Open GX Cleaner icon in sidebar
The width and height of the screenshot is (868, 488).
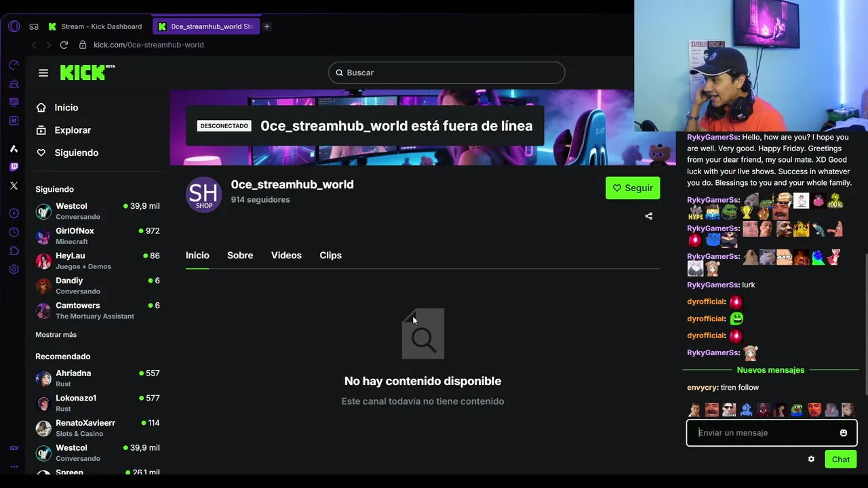click(14, 84)
